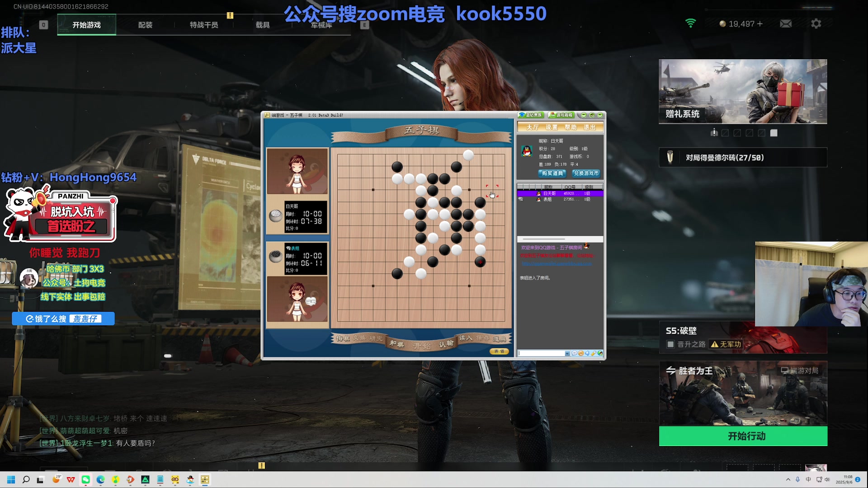Open the emoji smiley icon in chat

(580, 353)
